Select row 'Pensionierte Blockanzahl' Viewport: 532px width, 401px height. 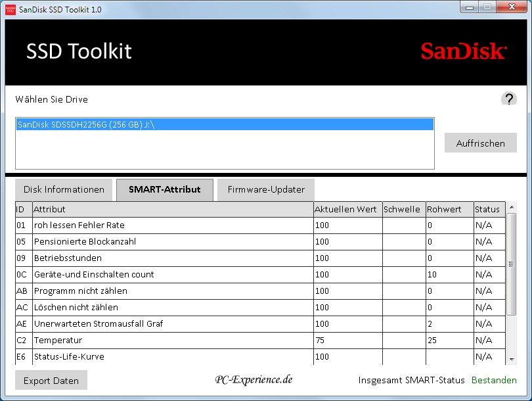coord(260,241)
